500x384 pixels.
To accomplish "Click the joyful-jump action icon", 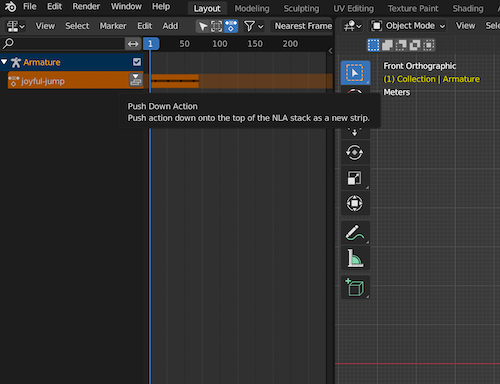I will pos(14,81).
